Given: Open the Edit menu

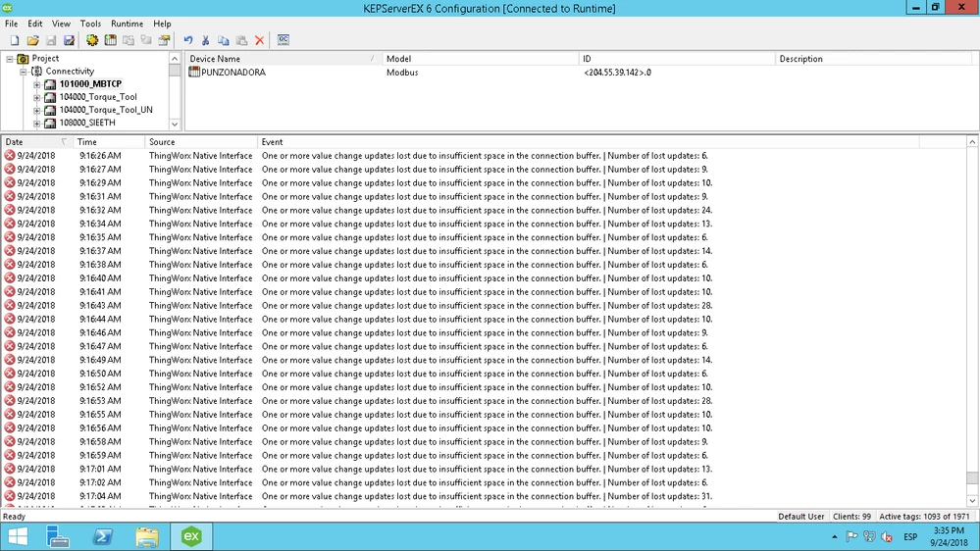Looking at the screenshot, I should coord(35,24).
